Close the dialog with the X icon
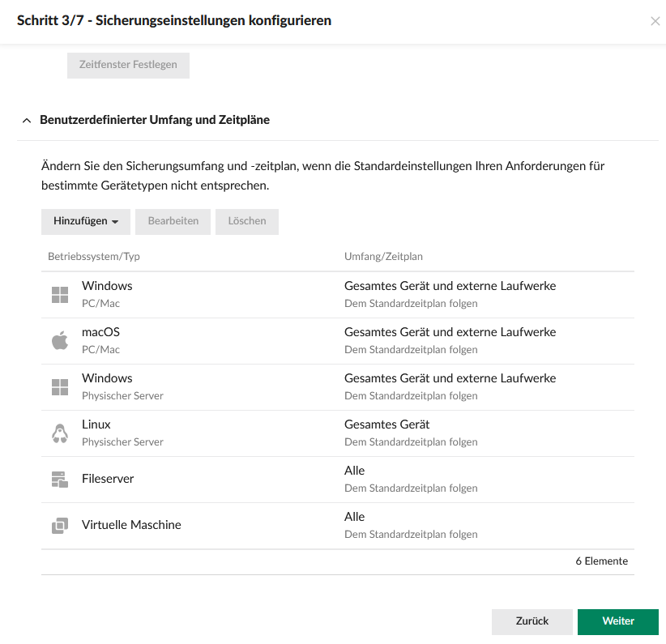Viewport: 666px width, 644px height. click(x=655, y=21)
